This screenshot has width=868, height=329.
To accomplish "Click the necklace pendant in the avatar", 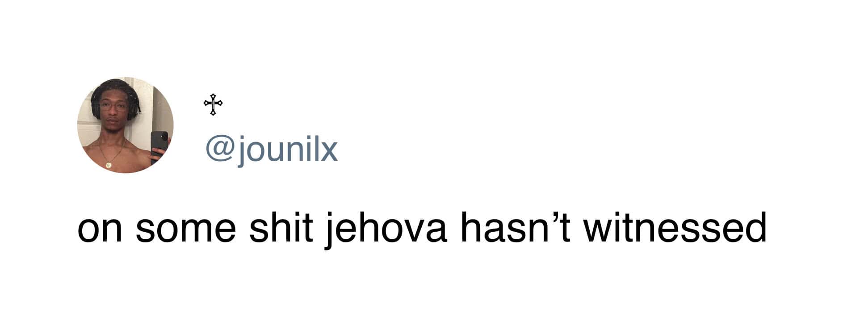I will (x=109, y=165).
